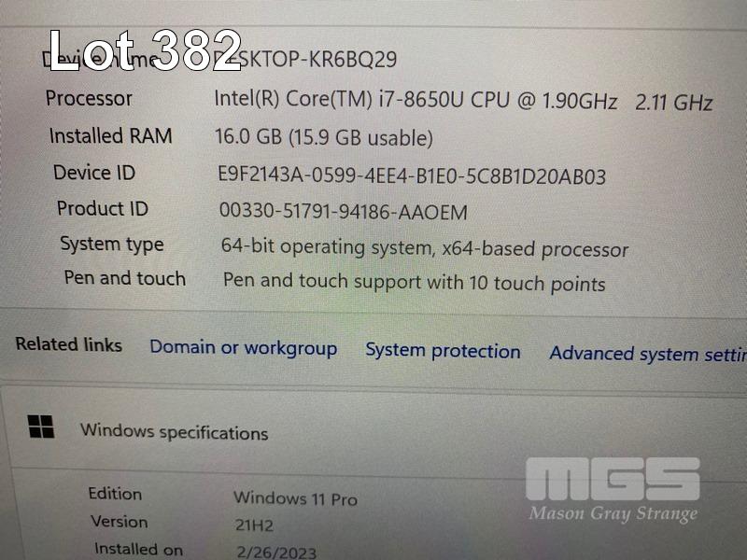The image size is (747, 560).
Task: Click the Windows logo icon beside Windows specifications
Action: coord(41,426)
